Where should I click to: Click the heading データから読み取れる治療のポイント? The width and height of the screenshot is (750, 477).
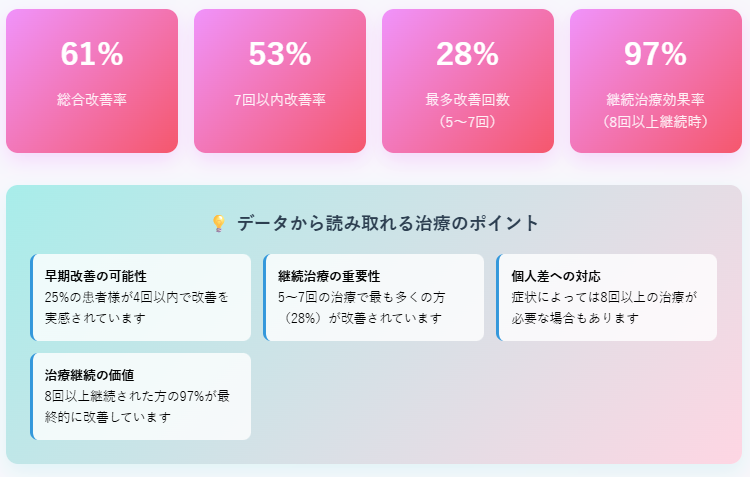point(388,223)
